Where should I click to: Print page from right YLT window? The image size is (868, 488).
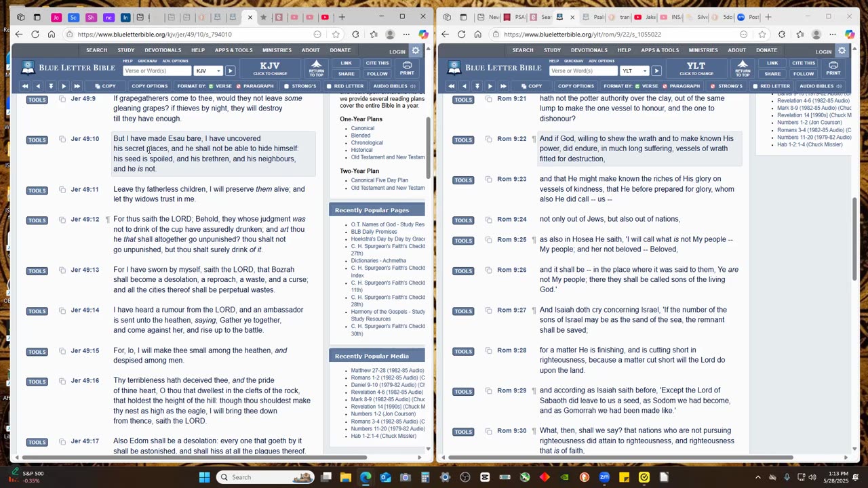(833, 68)
